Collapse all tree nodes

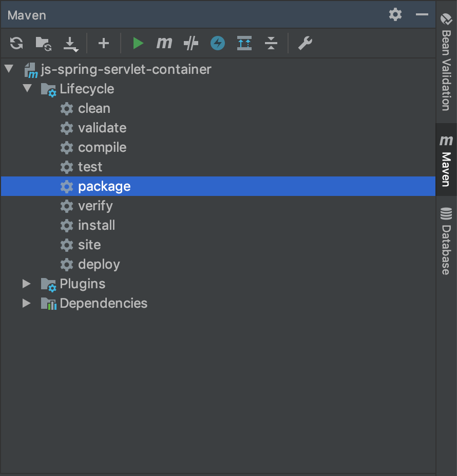click(x=271, y=44)
